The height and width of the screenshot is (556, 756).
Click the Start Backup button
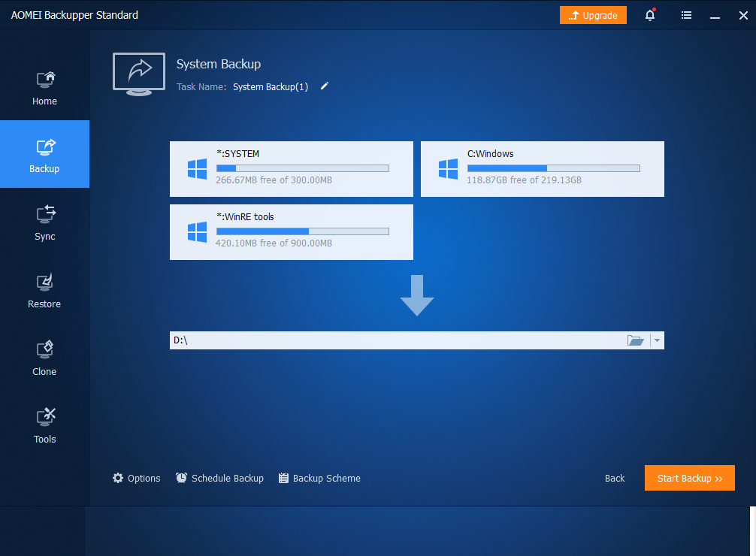click(689, 478)
